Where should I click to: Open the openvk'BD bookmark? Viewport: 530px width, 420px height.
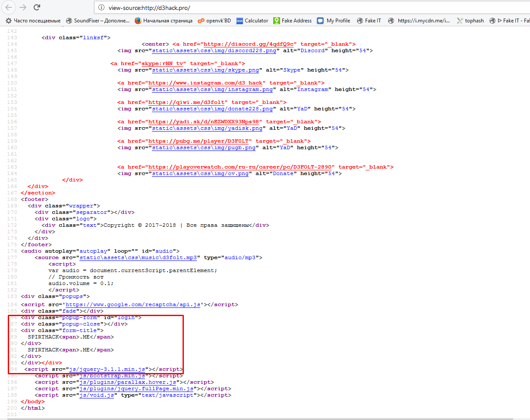[214, 20]
